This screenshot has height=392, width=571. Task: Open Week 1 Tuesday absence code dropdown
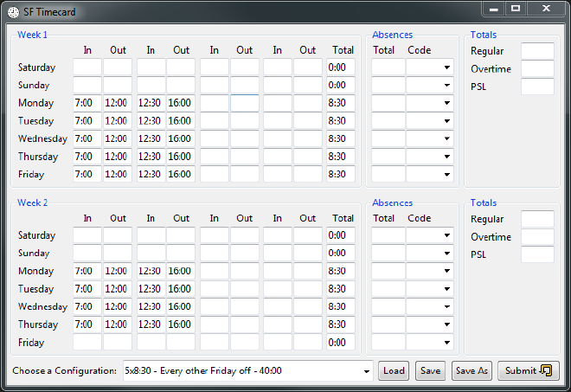(430, 120)
